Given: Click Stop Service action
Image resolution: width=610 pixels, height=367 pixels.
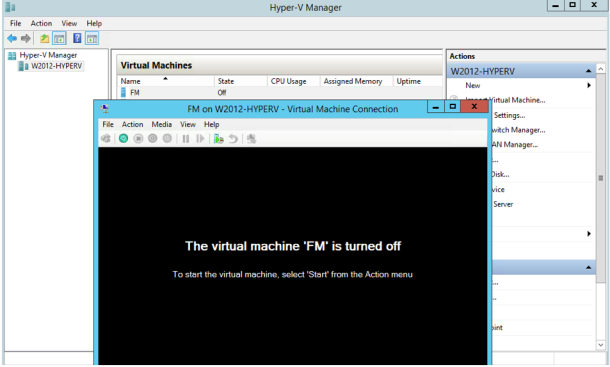Looking at the screenshot, I should click(498, 190).
